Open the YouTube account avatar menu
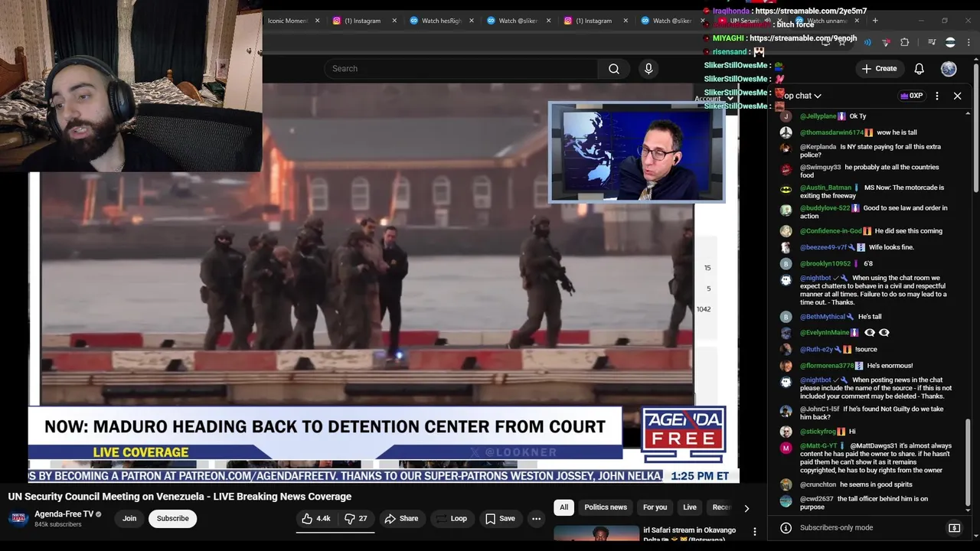Viewport: 980px width, 551px height. [949, 69]
